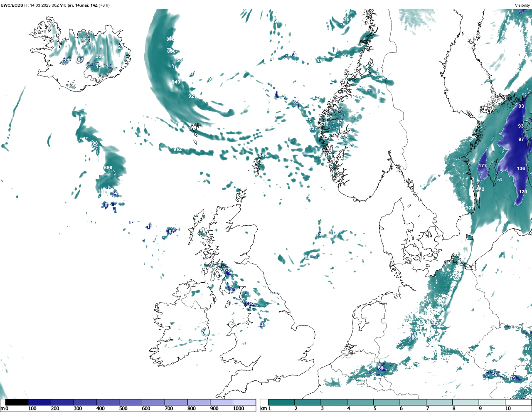Screen dimensions: 532x412
Task: Choose the 4–5 km legend swatch
Action: point(360,402)
